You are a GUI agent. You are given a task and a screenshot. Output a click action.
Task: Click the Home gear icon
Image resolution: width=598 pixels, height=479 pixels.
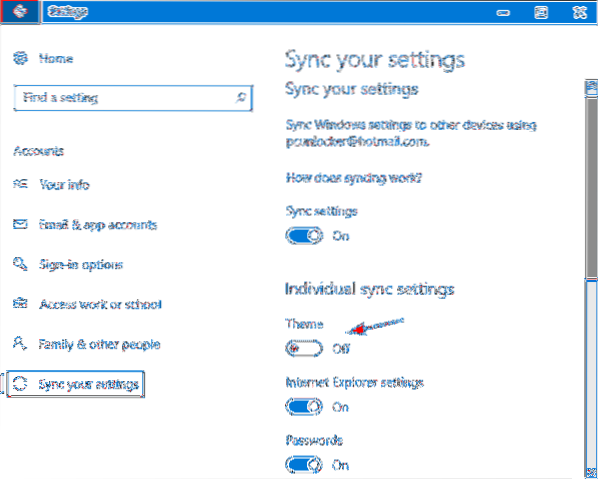(21, 58)
